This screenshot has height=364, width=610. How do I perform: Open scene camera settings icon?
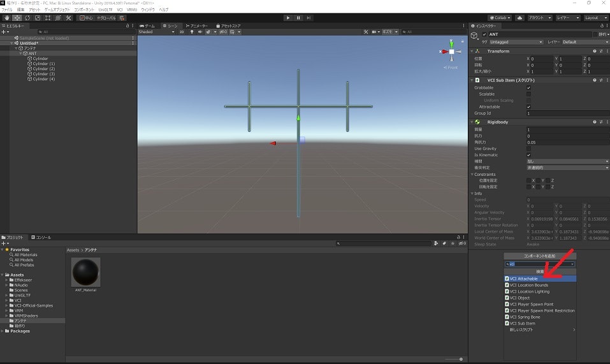point(374,32)
